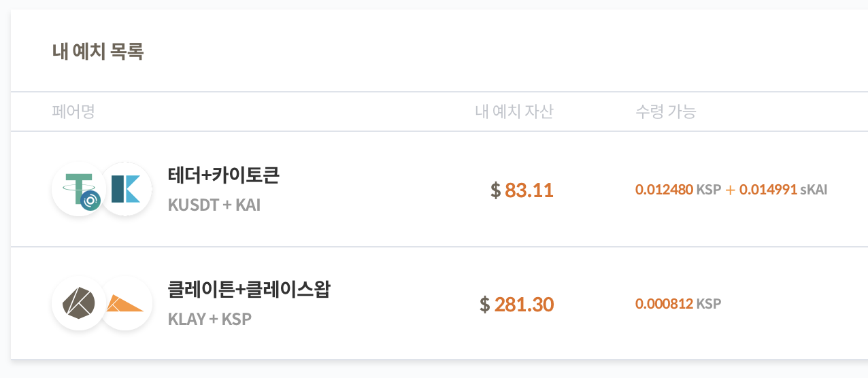Image resolution: width=868 pixels, height=378 pixels.
Task: Click the $ 281.30 deposit value
Action: point(516,304)
